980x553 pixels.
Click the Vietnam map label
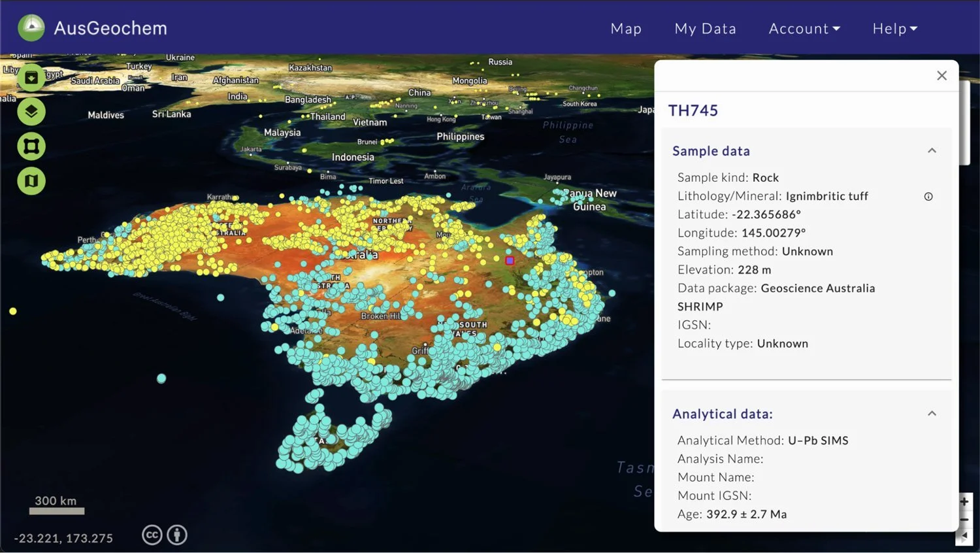370,123
